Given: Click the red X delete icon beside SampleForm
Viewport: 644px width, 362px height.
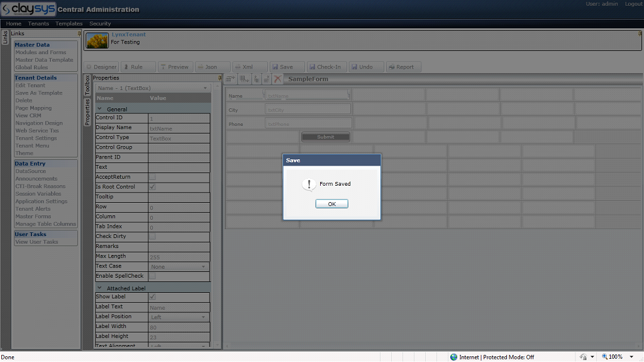Looking at the screenshot, I should (277, 79).
